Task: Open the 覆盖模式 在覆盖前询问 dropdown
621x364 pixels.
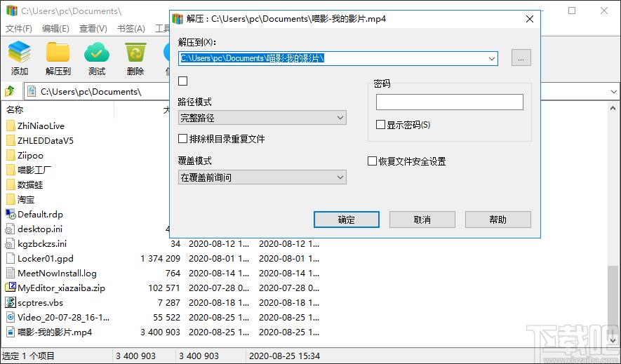Action: (262, 177)
